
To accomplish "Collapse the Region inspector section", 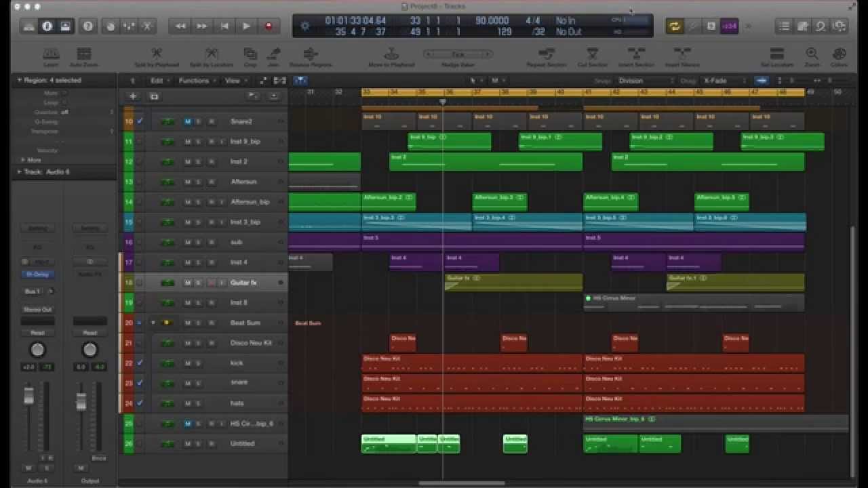I will tap(19, 80).
